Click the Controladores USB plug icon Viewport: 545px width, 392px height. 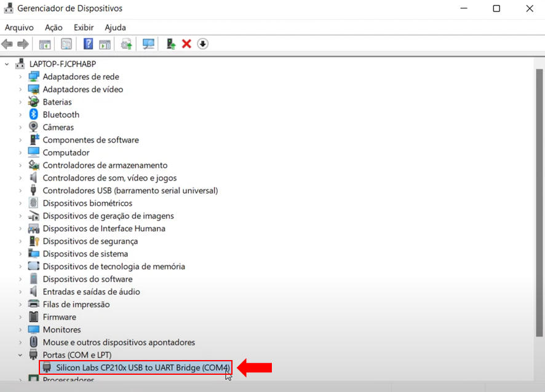tap(33, 190)
